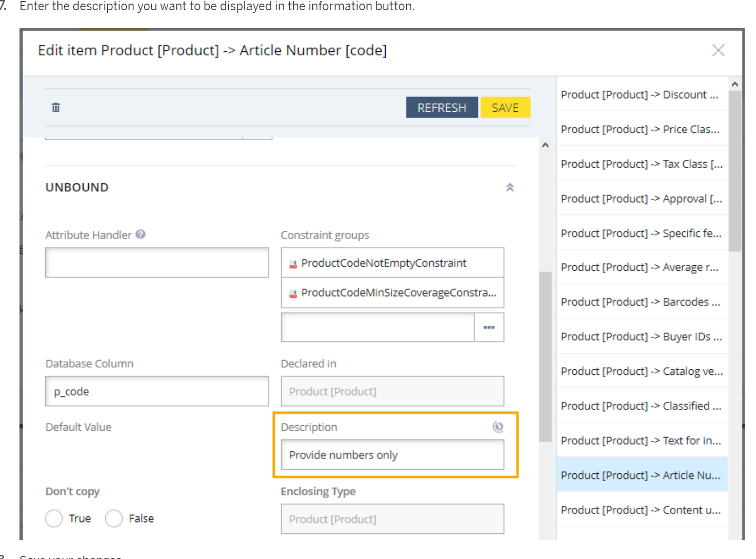This screenshot has width=756, height=559.
Task: Select Product -> Discount list row
Action: tap(642, 94)
